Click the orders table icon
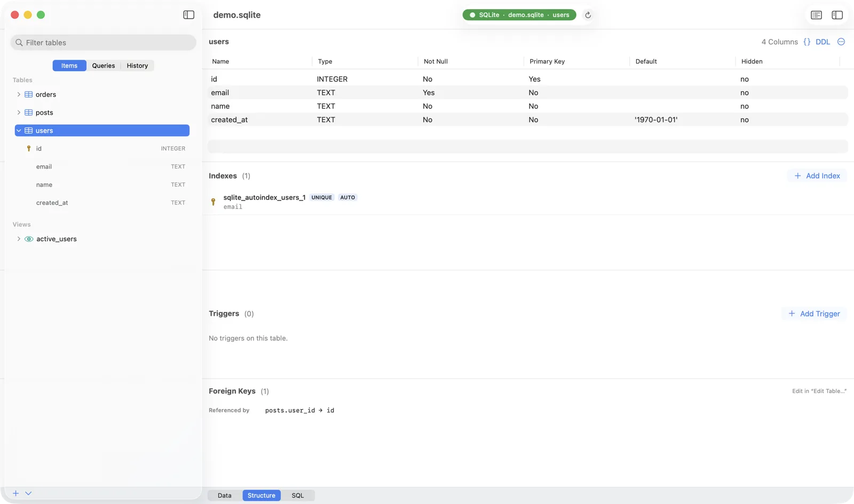This screenshot has height=504, width=854. coord(29,94)
